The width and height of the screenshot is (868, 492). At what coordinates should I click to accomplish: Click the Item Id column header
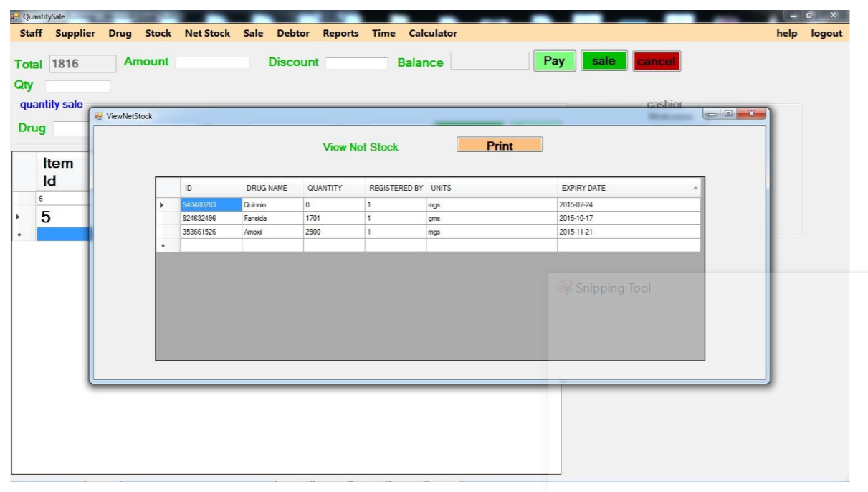62,172
